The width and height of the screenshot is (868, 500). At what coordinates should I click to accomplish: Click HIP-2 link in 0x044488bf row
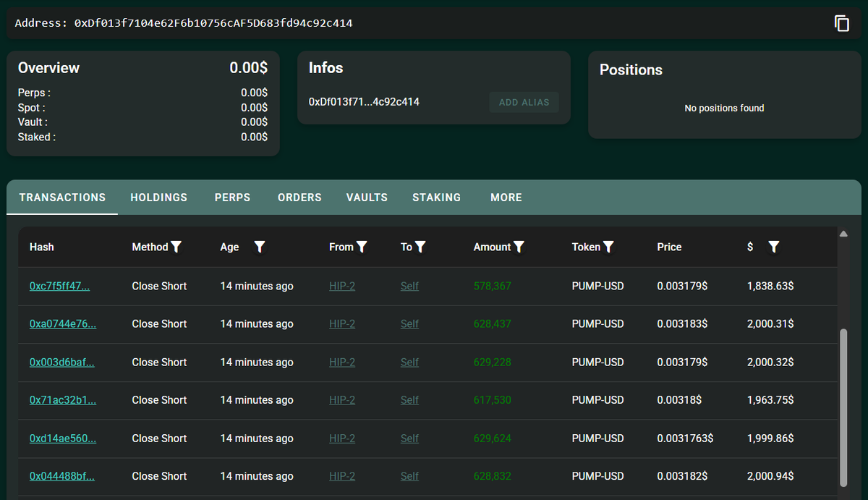click(342, 475)
